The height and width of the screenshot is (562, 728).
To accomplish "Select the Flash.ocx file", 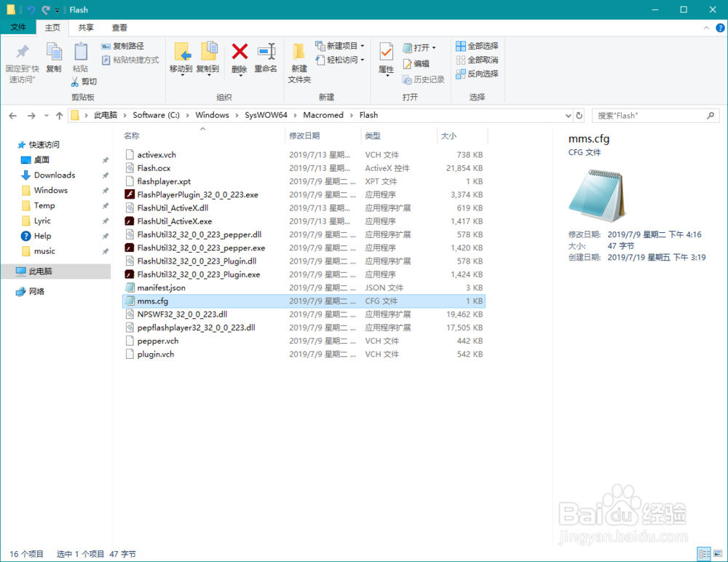I will point(154,168).
